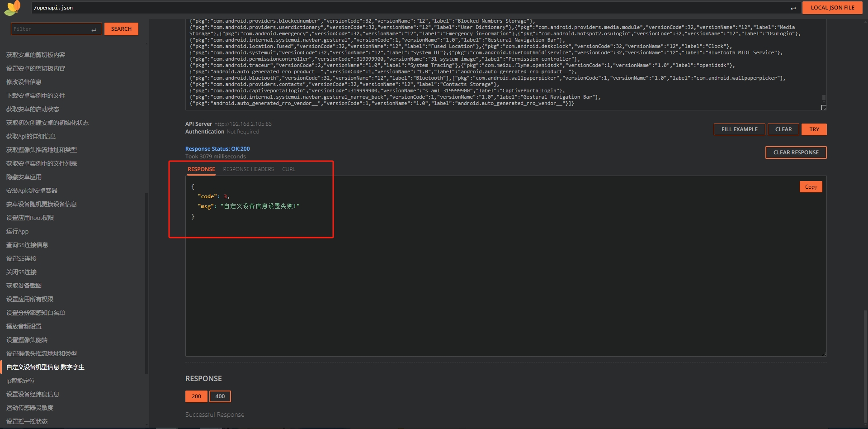Switch to RESPONSE HEADERS tab
The image size is (868, 429).
point(248,169)
